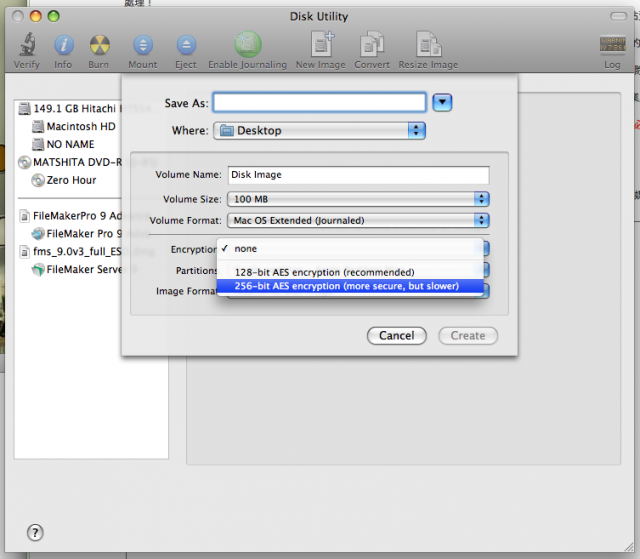Viewport: 640px width, 559px height.
Task: Click the Mount toolbar icon
Action: tap(143, 45)
